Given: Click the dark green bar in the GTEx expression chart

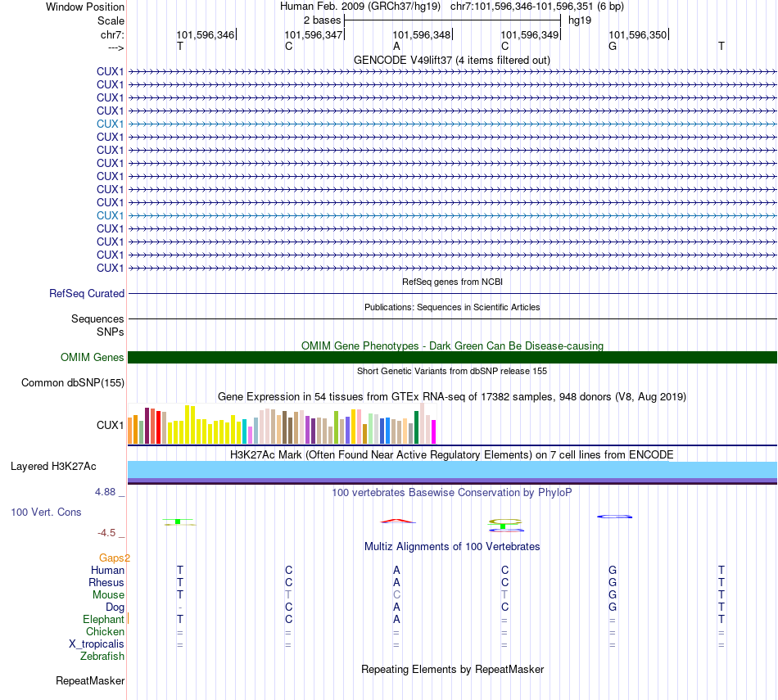Looking at the screenshot, I should 416,427.
